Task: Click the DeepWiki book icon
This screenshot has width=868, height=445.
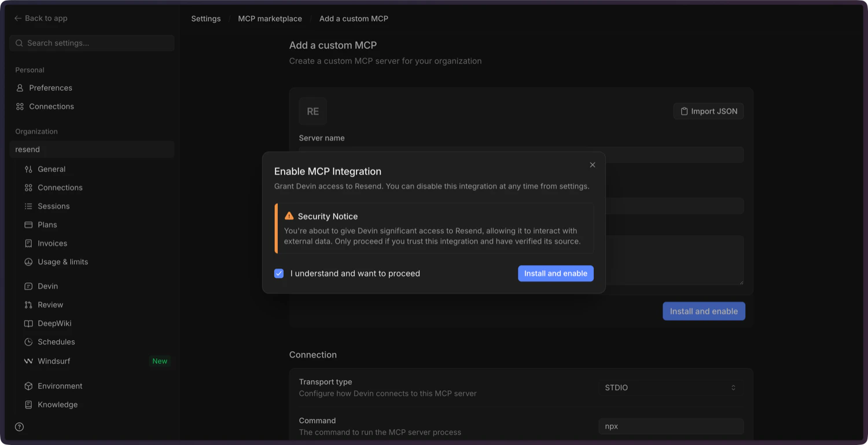Action: [x=28, y=323]
